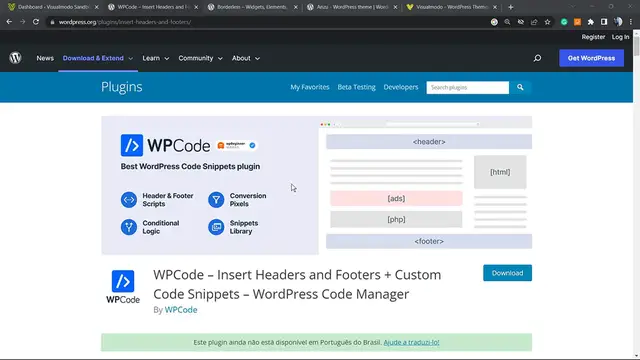Close the Borderless – Widgets tab
The height and width of the screenshot is (360, 640).
point(296,7)
